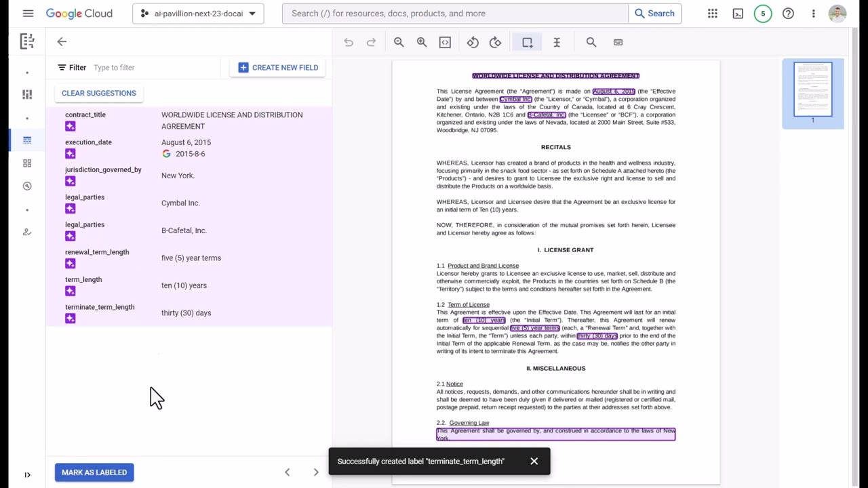Rotate the document clockwise
Screen dimensions: 868x488
496,42
